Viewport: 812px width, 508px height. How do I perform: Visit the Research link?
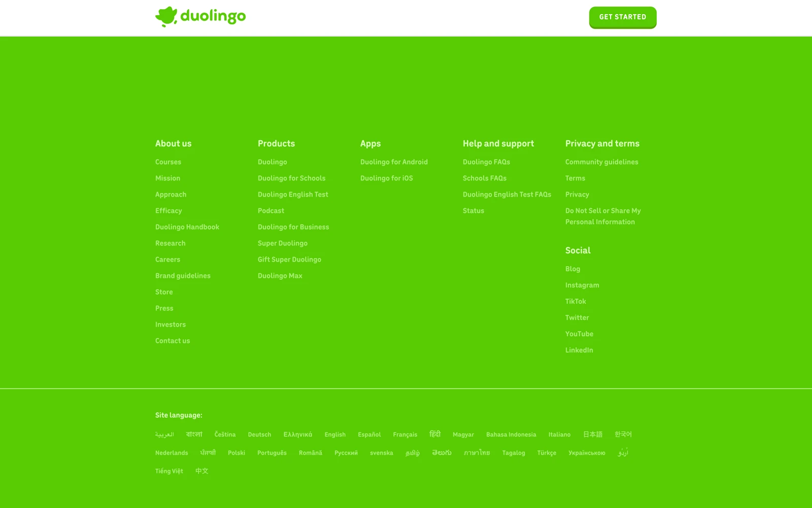[171, 243]
